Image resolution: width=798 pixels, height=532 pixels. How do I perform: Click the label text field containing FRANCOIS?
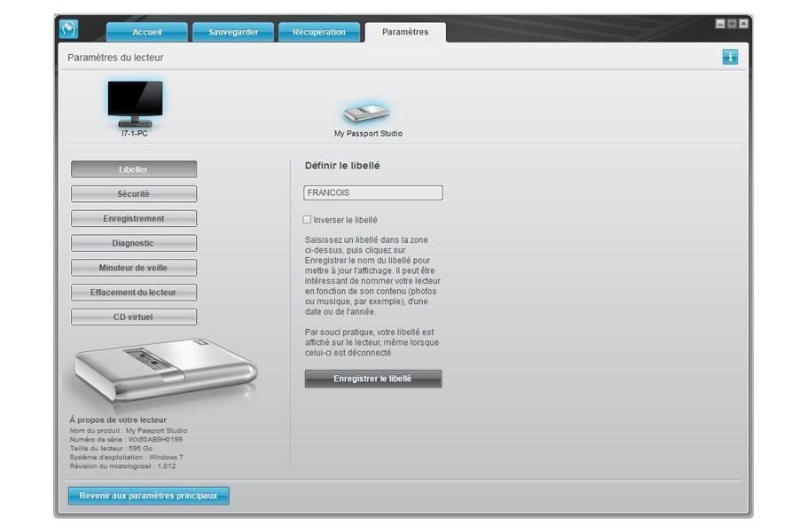373,192
